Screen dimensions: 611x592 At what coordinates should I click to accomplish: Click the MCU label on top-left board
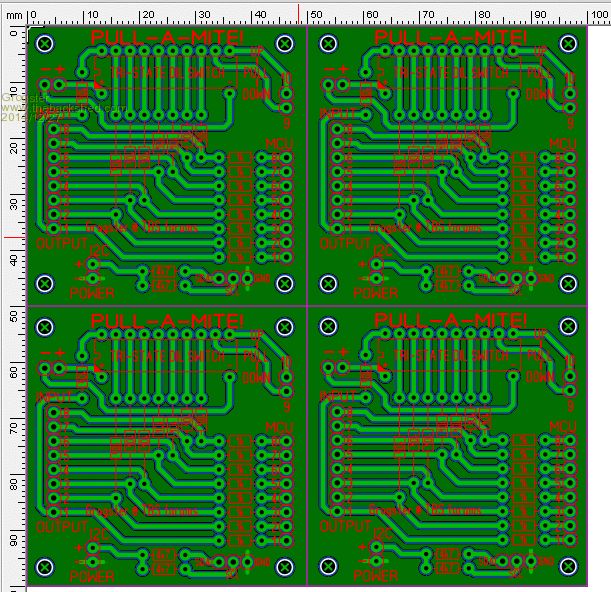[x=276, y=146]
